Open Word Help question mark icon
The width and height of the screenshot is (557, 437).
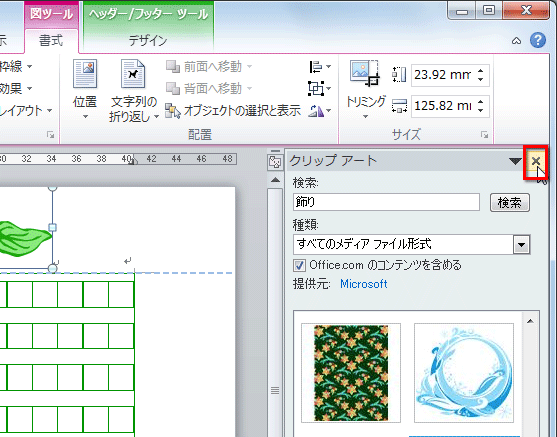point(538,40)
